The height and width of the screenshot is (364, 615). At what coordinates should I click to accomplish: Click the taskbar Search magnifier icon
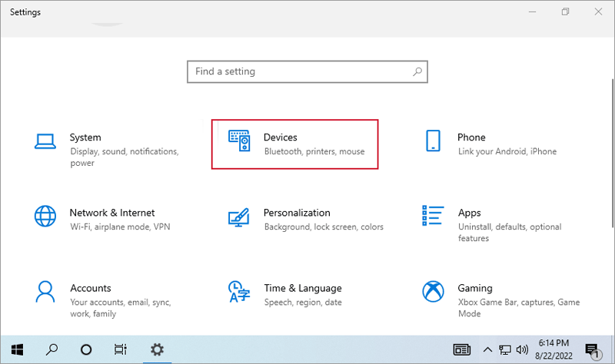52,349
